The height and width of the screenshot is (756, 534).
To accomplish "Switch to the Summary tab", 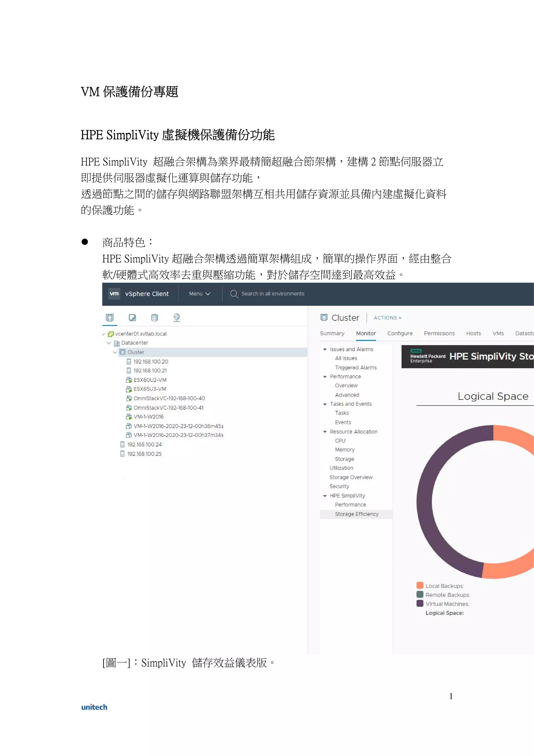I will pyautogui.click(x=332, y=334).
